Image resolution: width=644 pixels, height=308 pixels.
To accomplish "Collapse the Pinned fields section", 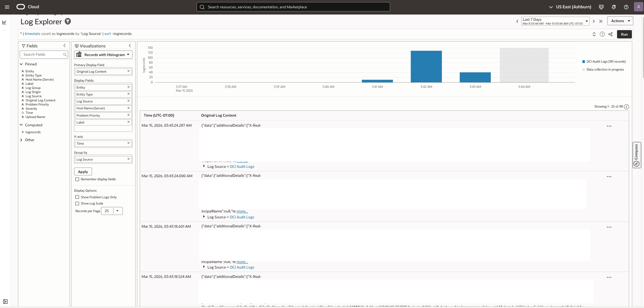I will click(21, 64).
